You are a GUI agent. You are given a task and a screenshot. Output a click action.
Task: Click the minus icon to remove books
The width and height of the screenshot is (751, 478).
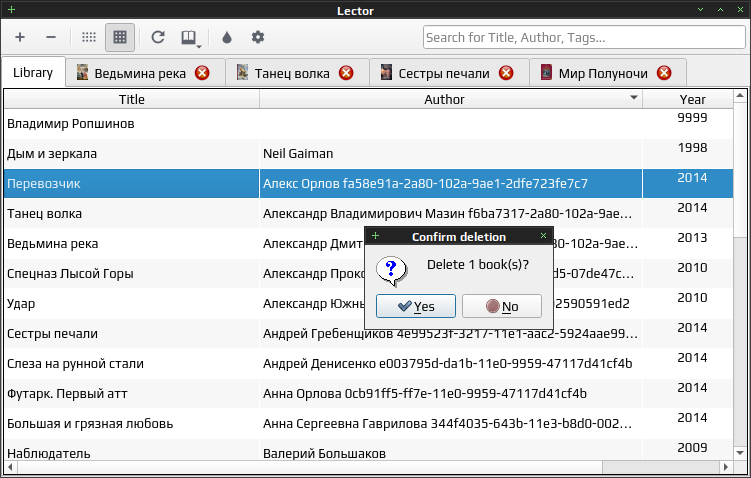(x=51, y=37)
